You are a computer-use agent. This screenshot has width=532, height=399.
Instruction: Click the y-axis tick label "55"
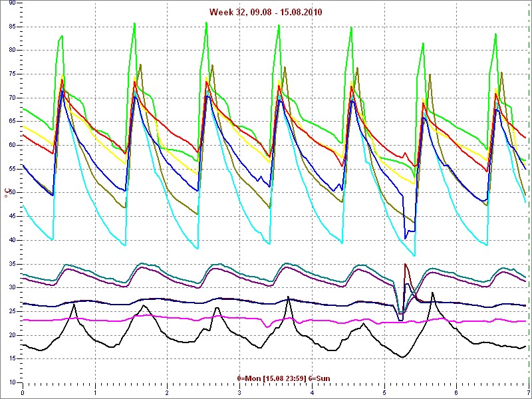12,169
